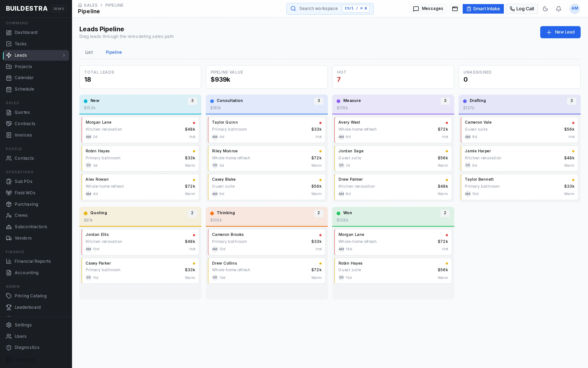Open the Pricing Catalog tag icon
The image size is (588, 368).
click(x=9, y=296)
